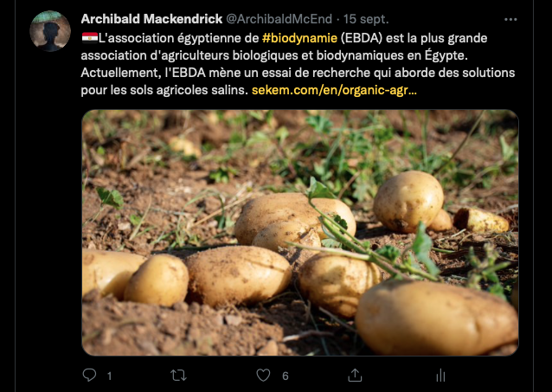
Task: Enlarge the potatoes photo
Action: pos(300,233)
